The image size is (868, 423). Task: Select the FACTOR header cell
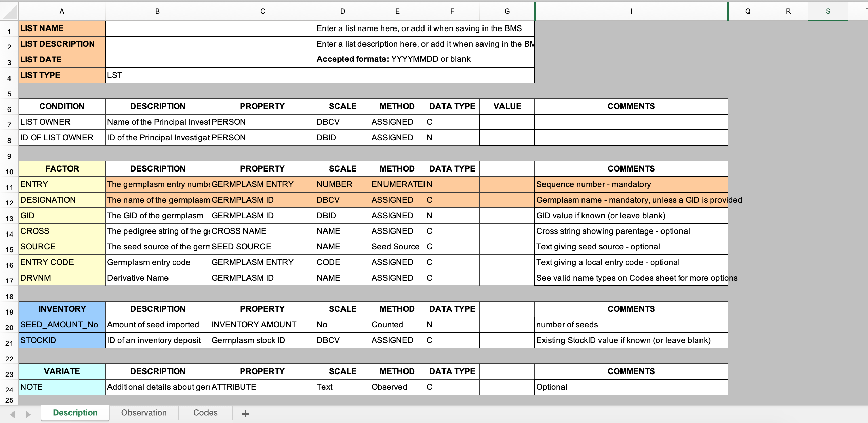pyautogui.click(x=62, y=169)
